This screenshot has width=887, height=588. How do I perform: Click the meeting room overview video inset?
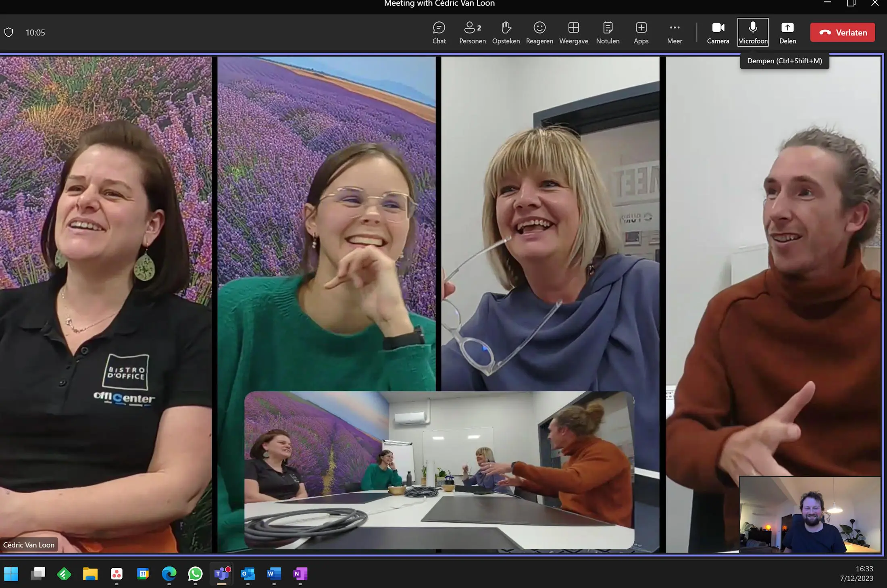point(439,470)
